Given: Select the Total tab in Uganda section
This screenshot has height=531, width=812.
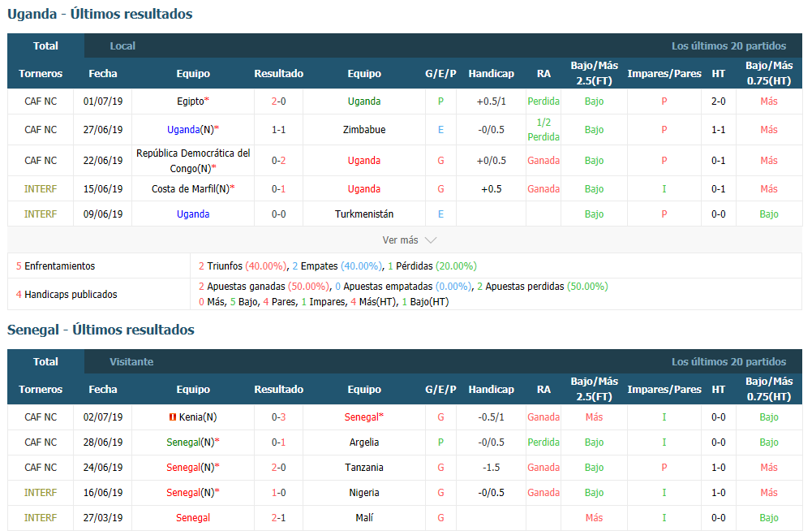Looking at the screenshot, I should [45, 45].
